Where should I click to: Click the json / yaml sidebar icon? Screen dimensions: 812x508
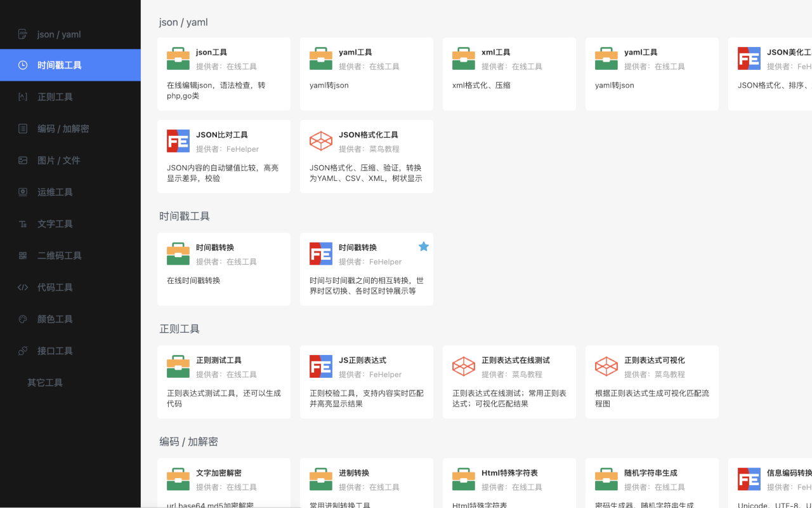coord(23,34)
